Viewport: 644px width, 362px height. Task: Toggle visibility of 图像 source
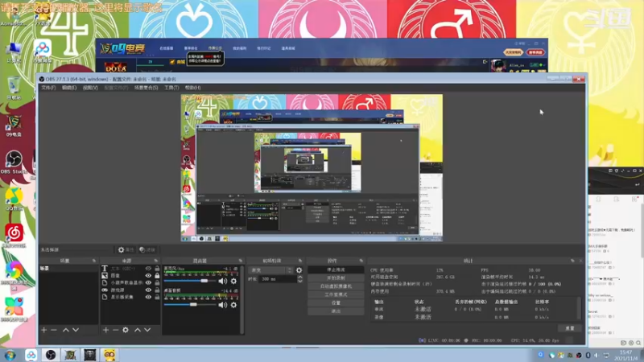pyautogui.click(x=148, y=275)
